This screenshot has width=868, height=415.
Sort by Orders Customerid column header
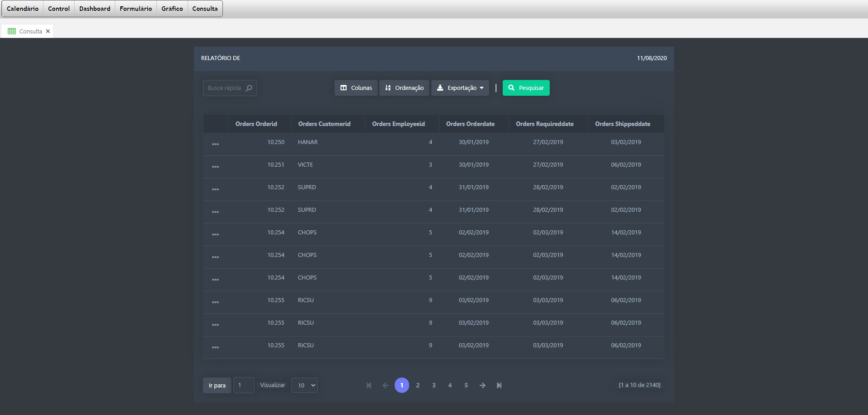pyautogui.click(x=324, y=124)
